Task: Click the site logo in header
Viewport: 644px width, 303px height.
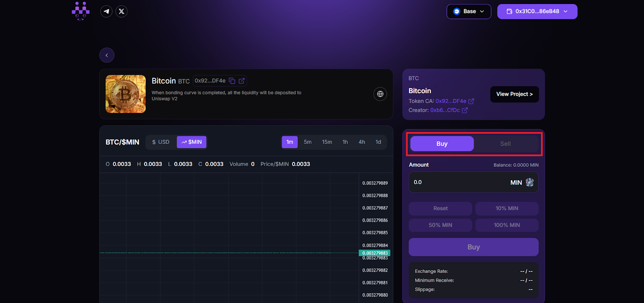Action: point(80,11)
